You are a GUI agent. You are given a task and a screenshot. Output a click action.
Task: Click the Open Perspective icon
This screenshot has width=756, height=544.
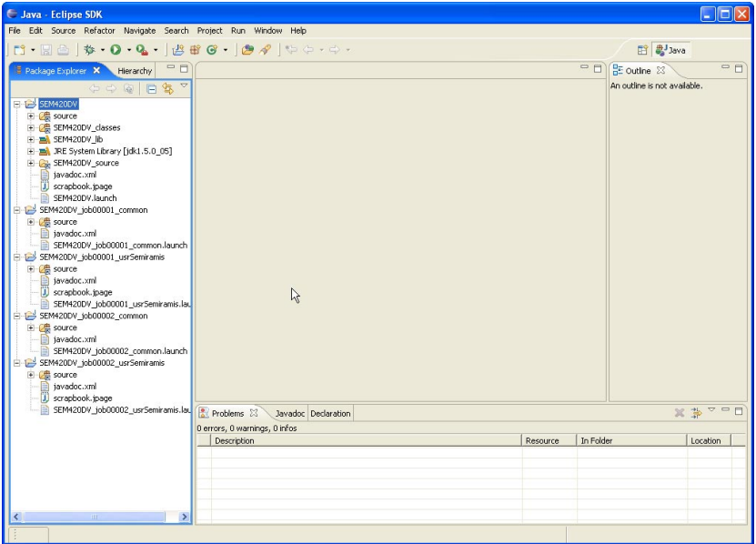(x=641, y=50)
